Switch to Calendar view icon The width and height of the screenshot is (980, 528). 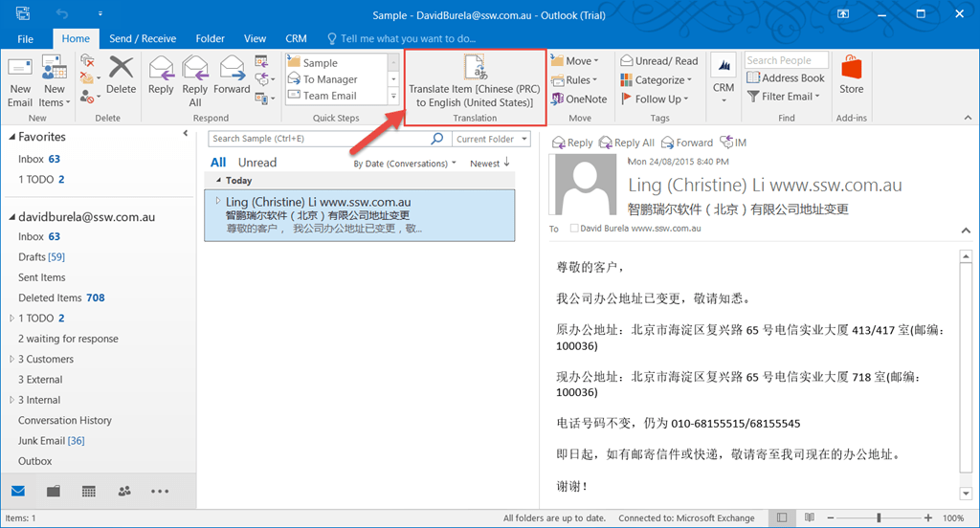89,492
